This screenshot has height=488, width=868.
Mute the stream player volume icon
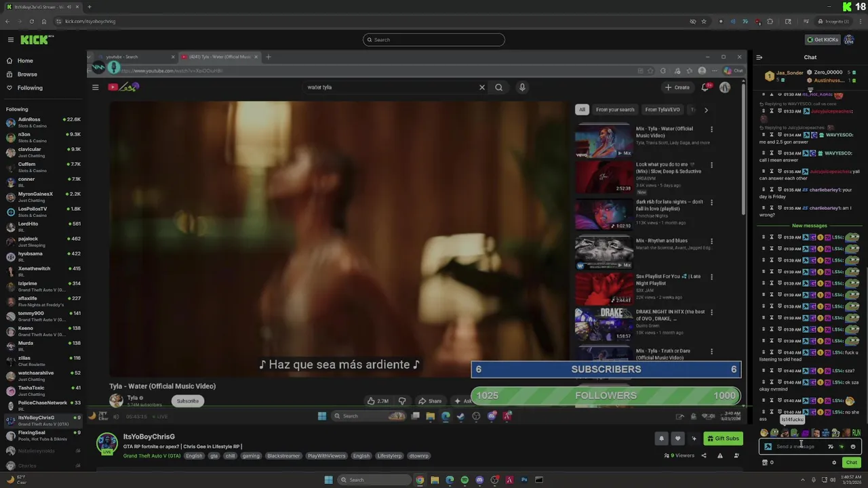tap(115, 416)
